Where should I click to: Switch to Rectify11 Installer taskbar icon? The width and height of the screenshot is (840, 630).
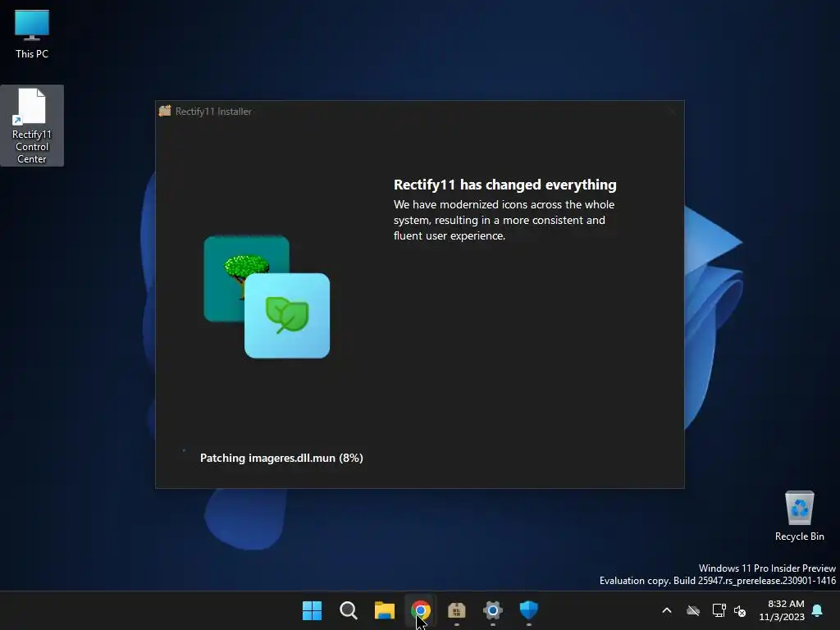456,610
